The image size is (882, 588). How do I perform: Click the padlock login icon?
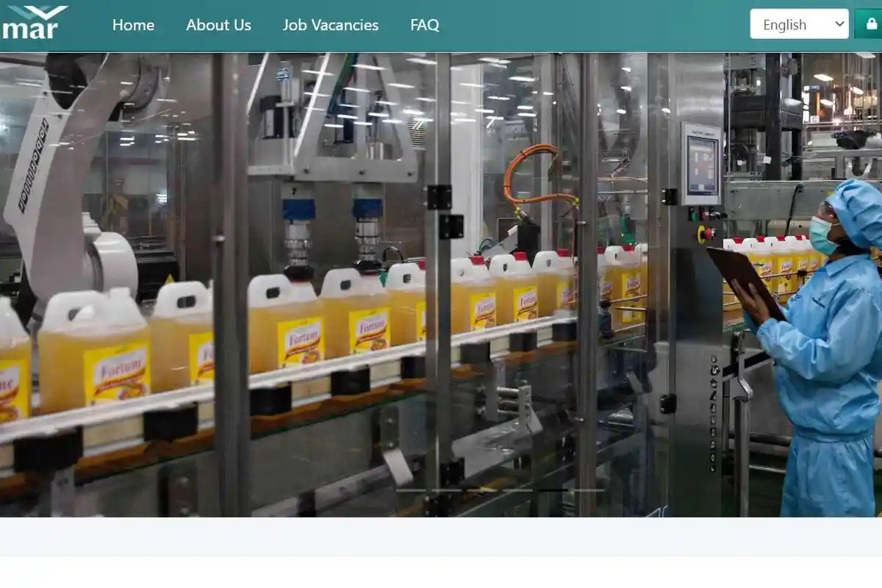871,24
